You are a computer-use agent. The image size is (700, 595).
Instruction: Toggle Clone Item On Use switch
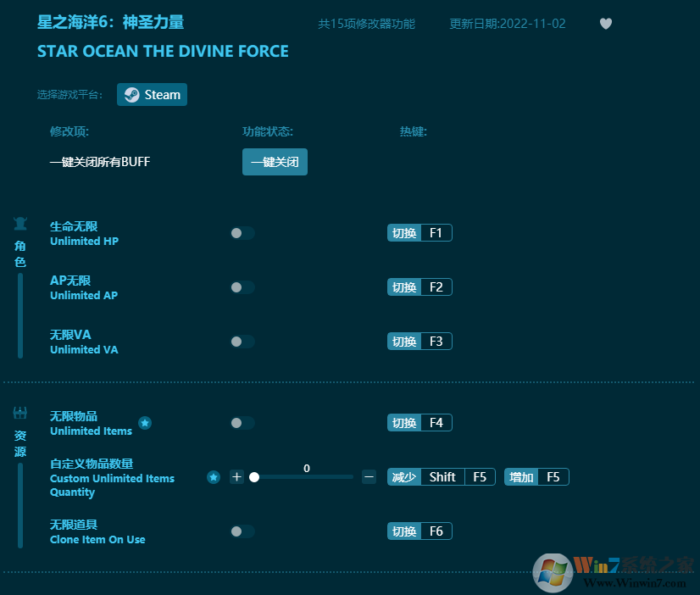coord(242,531)
